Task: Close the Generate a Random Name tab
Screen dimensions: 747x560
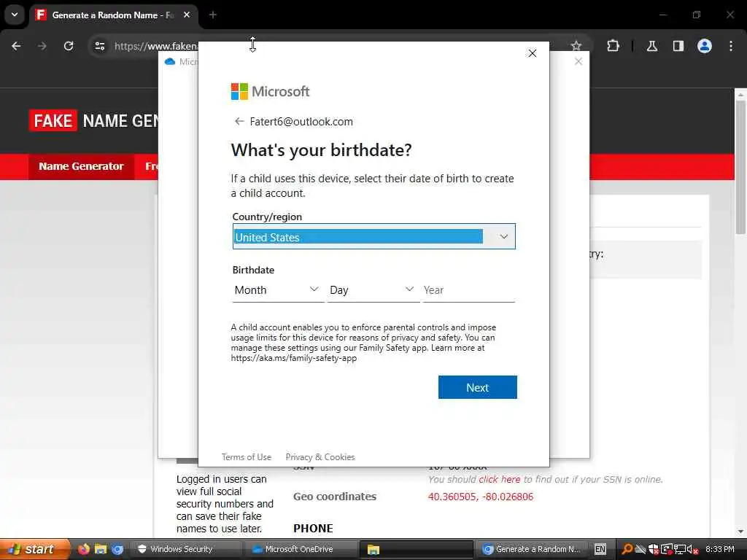Action: click(187, 15)
